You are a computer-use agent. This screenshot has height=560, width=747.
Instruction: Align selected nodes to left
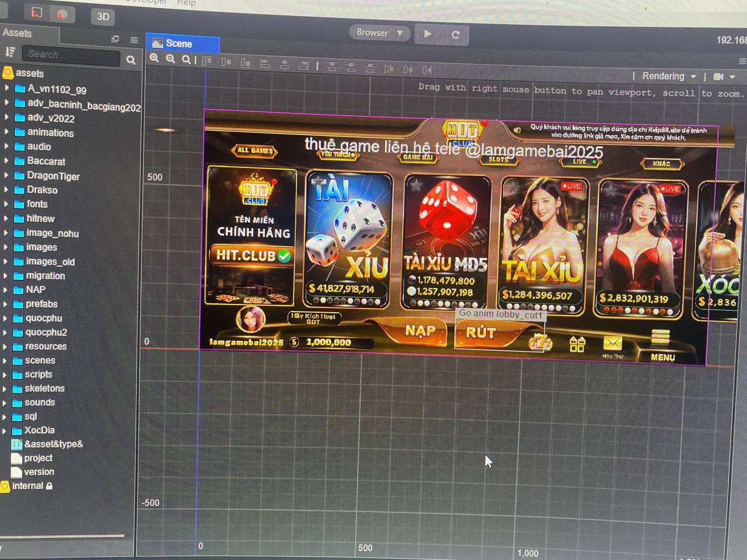coord(265,64)
